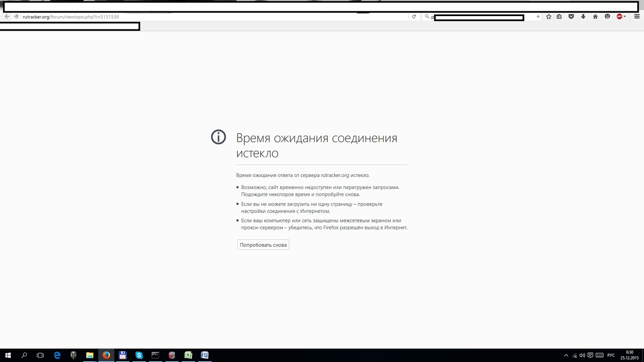Open the command prompt taskbar icon
This screenshot has height=362, width=644.
(x=155, y=355)
